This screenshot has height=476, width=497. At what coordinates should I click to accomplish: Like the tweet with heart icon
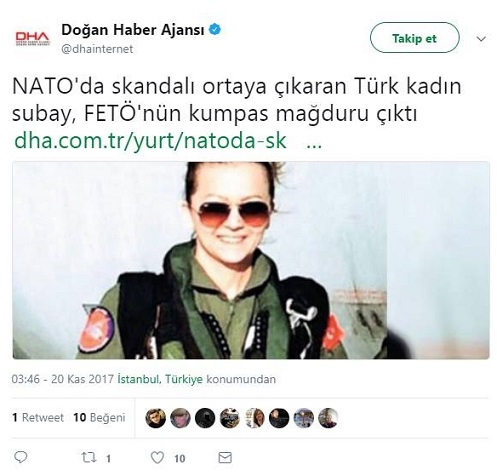(x=157, y=457)
